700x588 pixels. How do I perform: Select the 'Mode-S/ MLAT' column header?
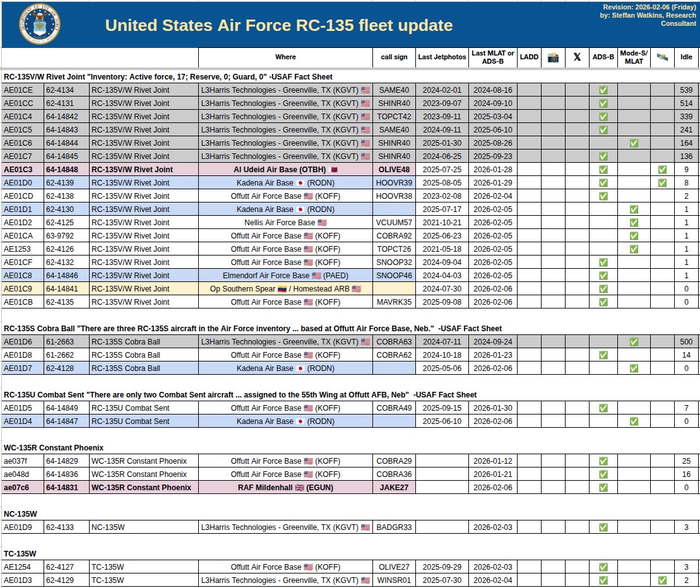[x=634, y=57]
